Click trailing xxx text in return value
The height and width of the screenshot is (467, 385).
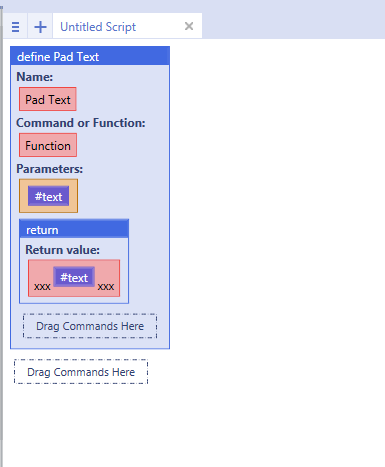106,286
